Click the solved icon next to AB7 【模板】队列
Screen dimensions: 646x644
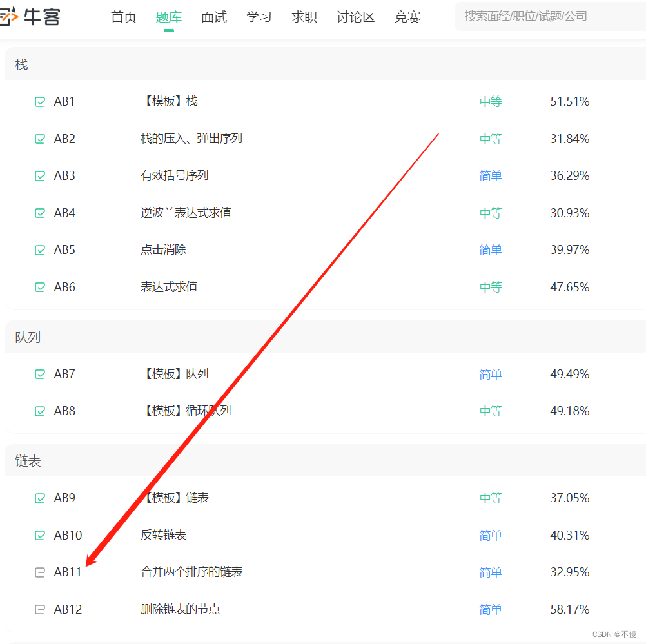[x=40, y=374]
